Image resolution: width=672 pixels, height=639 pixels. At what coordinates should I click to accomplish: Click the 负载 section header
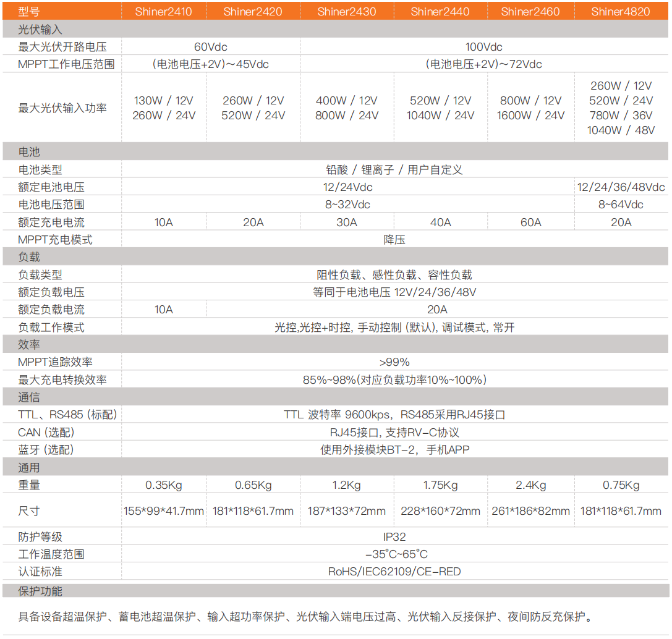(x=29, y=257)
